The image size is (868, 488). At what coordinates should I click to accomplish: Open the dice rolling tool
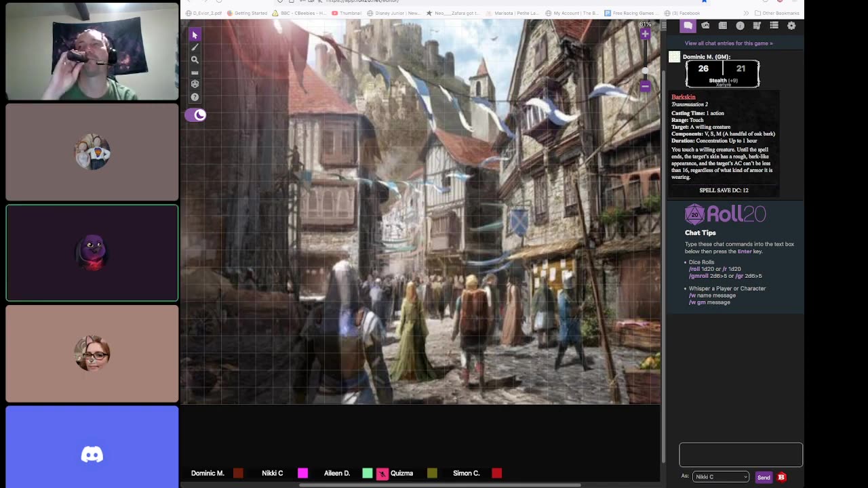(195, 84)
